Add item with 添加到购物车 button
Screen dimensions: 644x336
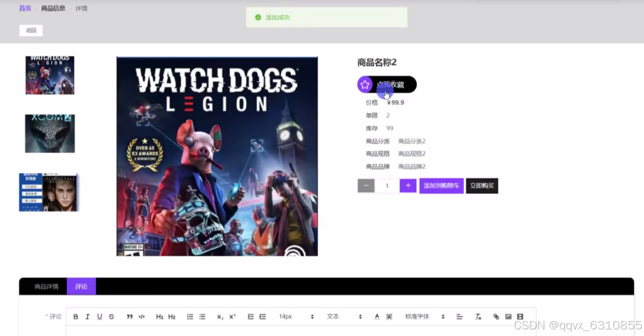pos(441,185)
